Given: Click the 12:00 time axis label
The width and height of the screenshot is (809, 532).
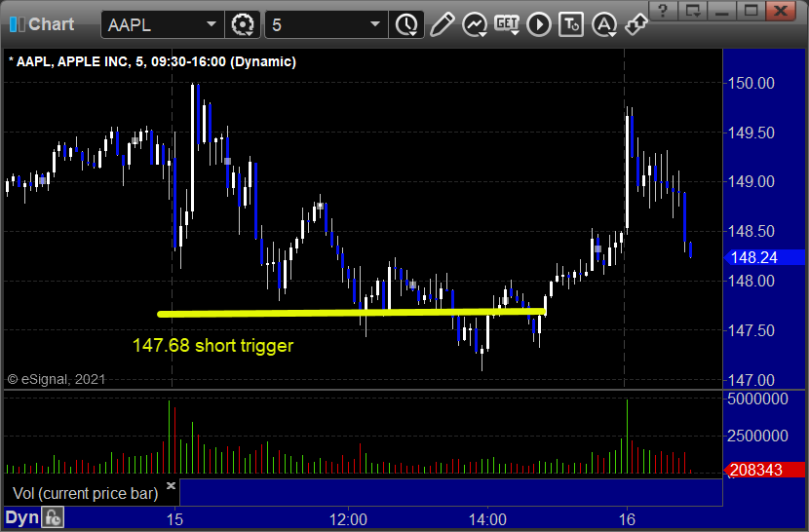Looking at the screenshot, I should [348, 519].
